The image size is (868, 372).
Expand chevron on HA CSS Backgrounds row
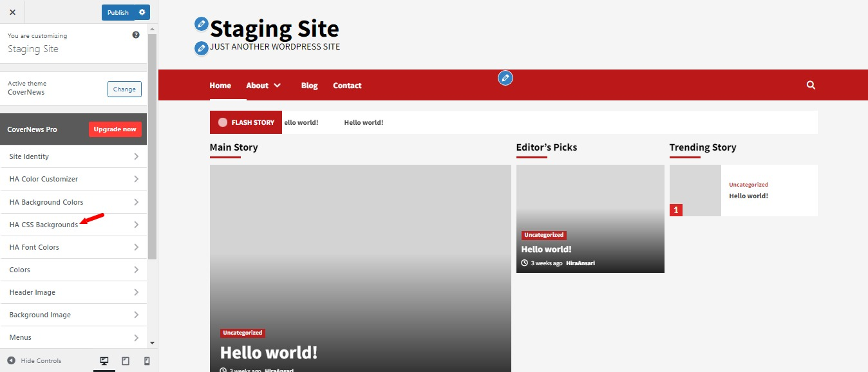(136, 225)
